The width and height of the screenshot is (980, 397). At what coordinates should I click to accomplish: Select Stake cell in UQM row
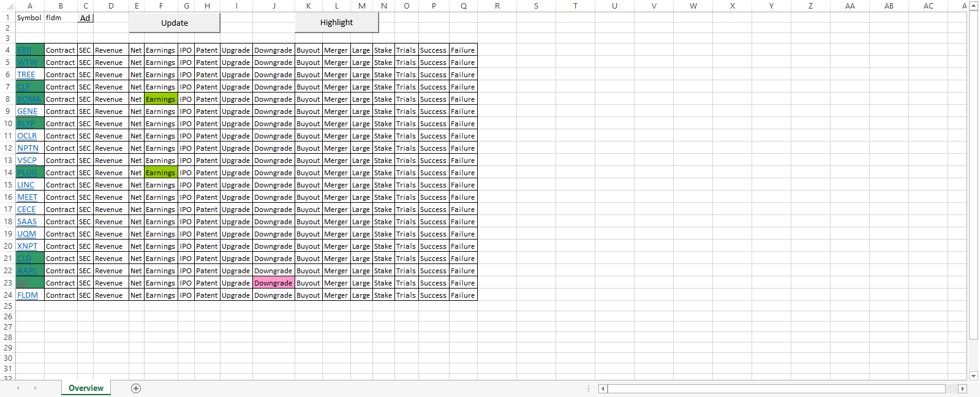[x=383, y=234]
